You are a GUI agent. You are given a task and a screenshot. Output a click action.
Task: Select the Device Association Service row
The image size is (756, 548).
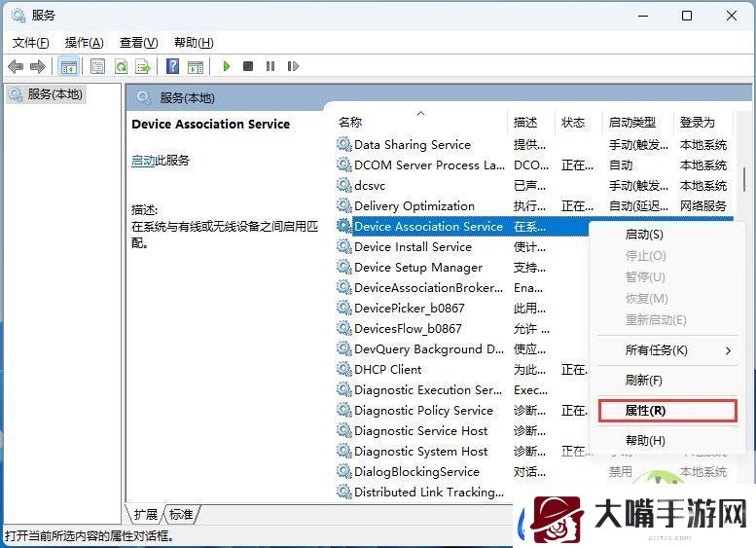click(463, 226)
